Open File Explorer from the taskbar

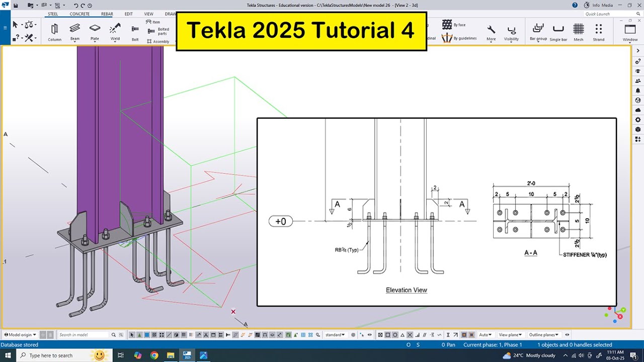[171, 355]
